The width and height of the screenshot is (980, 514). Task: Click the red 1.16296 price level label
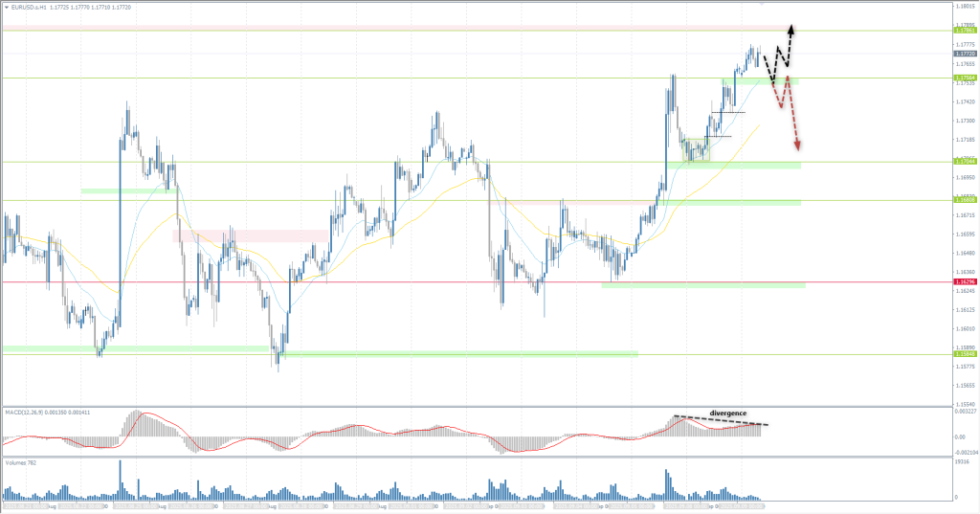click(965, 282)
